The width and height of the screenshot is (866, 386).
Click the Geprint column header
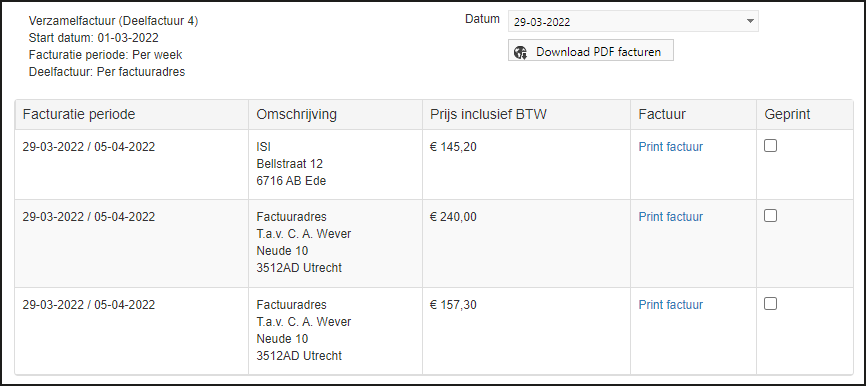[x=787, y=114]
